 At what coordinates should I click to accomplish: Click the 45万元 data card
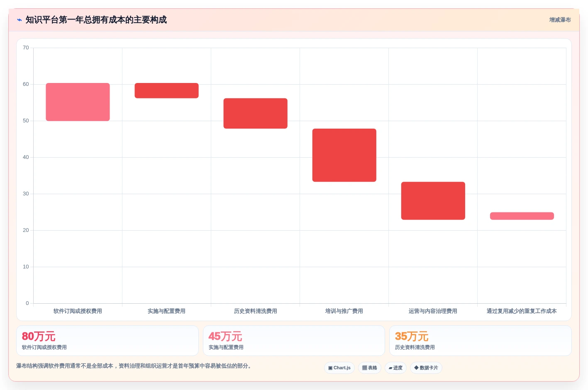tap(294, 341)
